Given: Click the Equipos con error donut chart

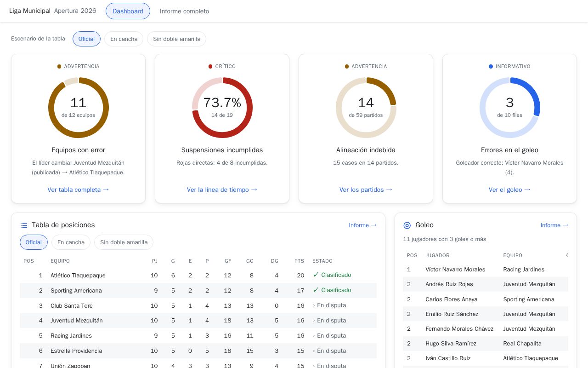Looking at the screenshot, I should [79, 108].
